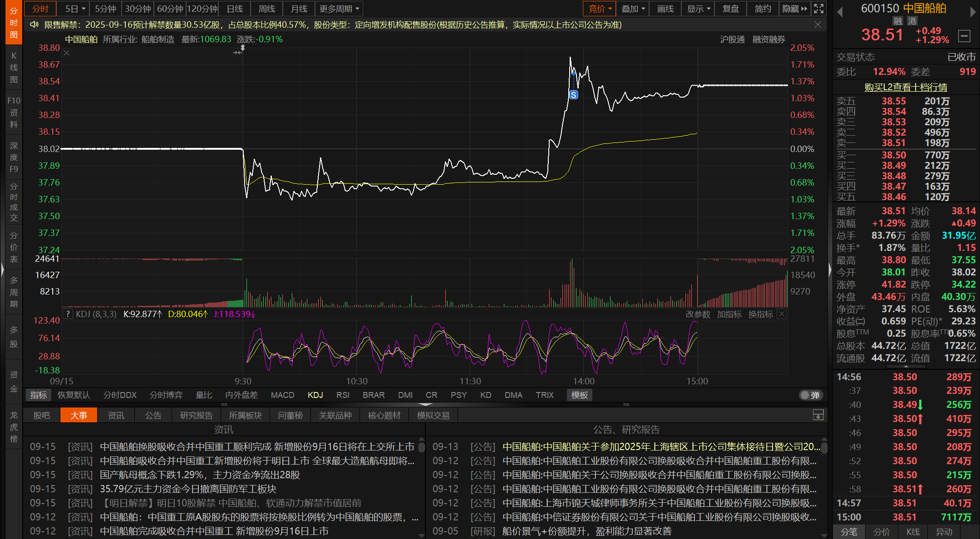Image resolution: width=980 pixels, height=539 pixels.
Task: Select RSI indicator
Action: [343, 395]
